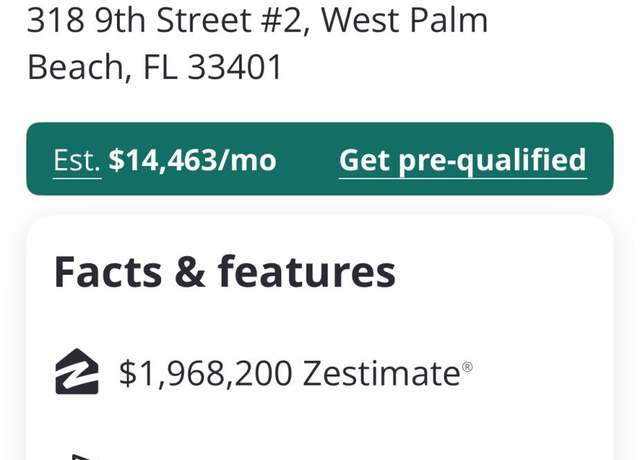This screenshot has height=460, width=640.
Task: Open the Get pre-qualified link
Action: [463, 161]
